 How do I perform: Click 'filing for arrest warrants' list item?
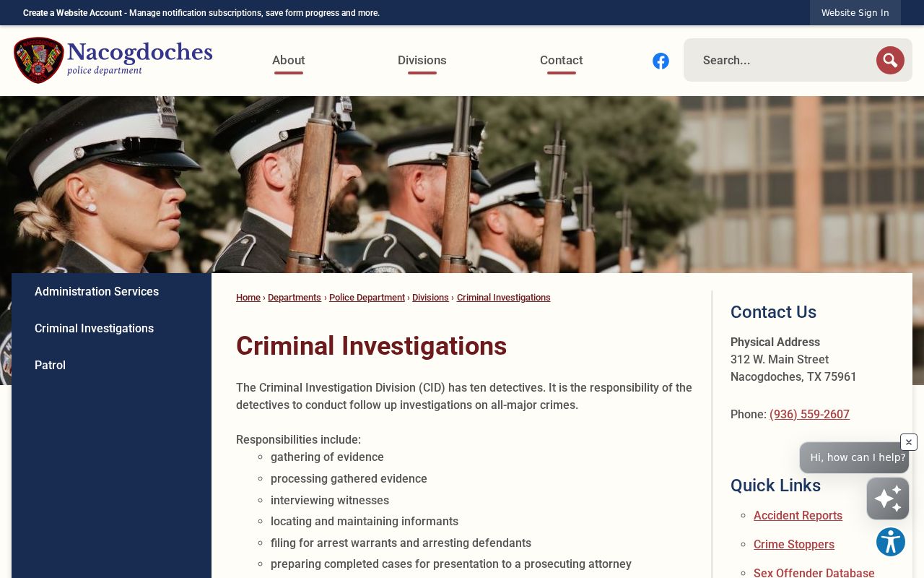click(401, 543)
